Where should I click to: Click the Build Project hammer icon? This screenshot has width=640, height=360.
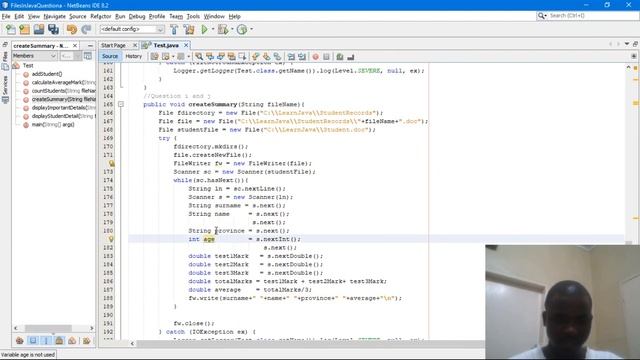[x=174, y=29]
